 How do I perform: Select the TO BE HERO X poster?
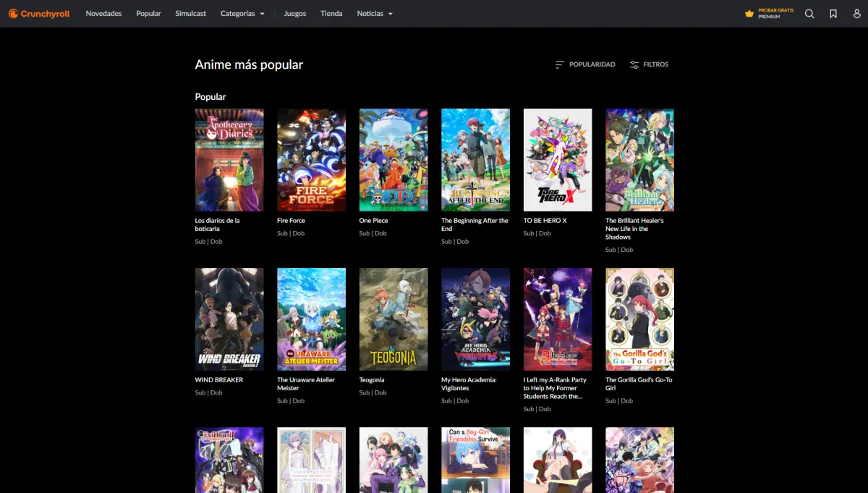click(558, 160)
